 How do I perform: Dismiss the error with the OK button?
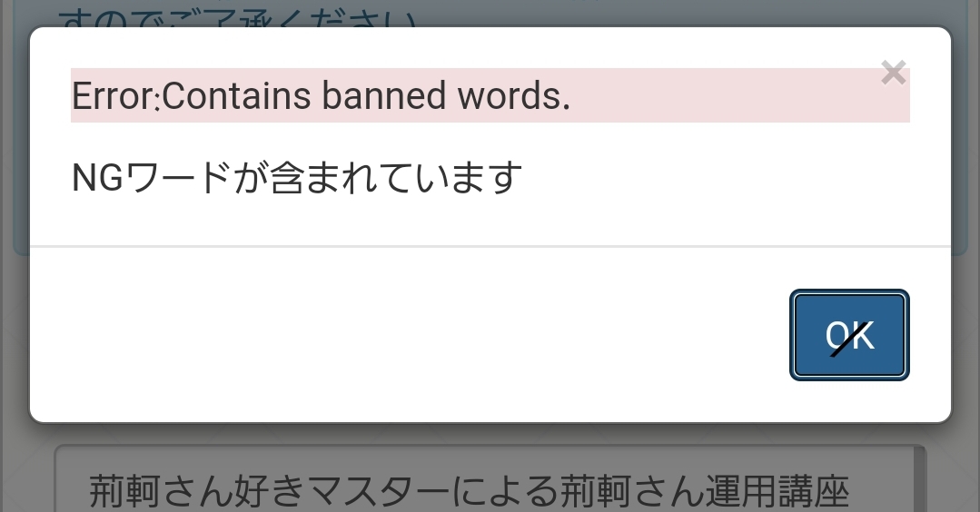pyautogui.click(x=848, y=335)
